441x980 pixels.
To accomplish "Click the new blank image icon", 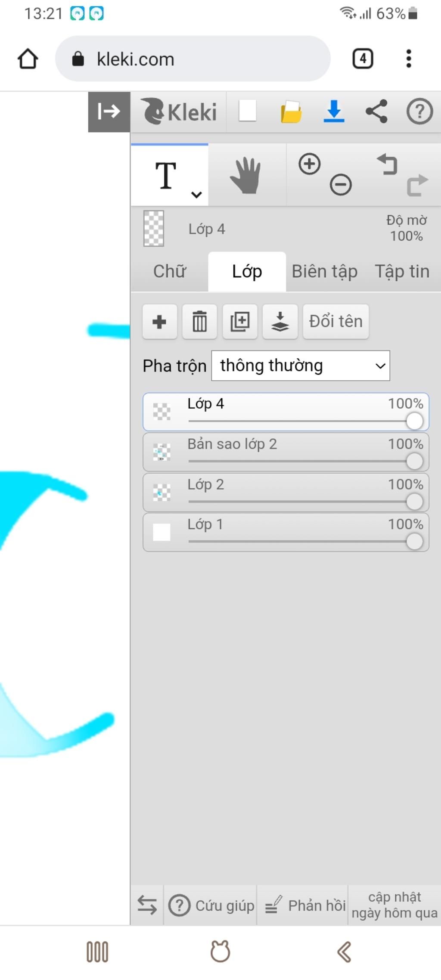I will (248, 111).
